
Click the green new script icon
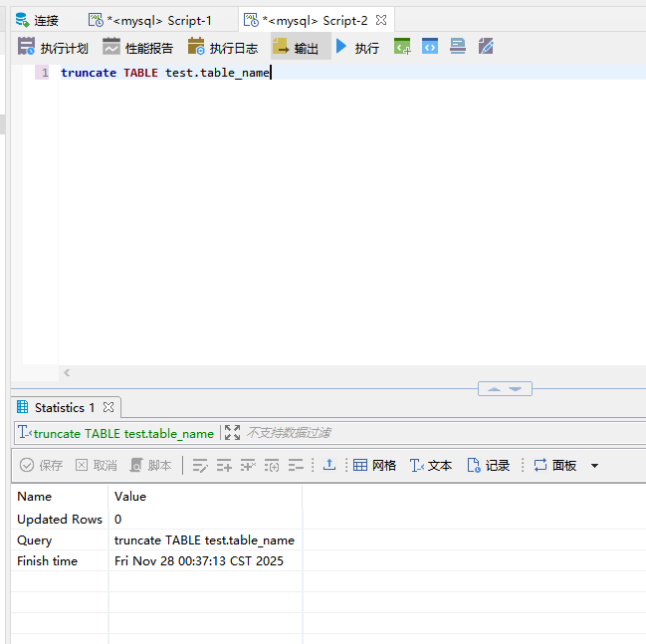click(402, 46)
